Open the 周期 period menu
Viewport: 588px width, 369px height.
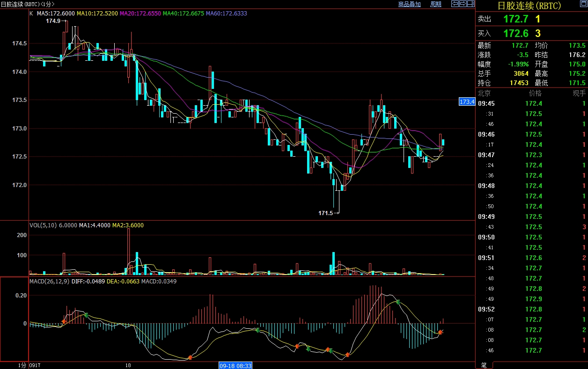[x=435, y=4]
